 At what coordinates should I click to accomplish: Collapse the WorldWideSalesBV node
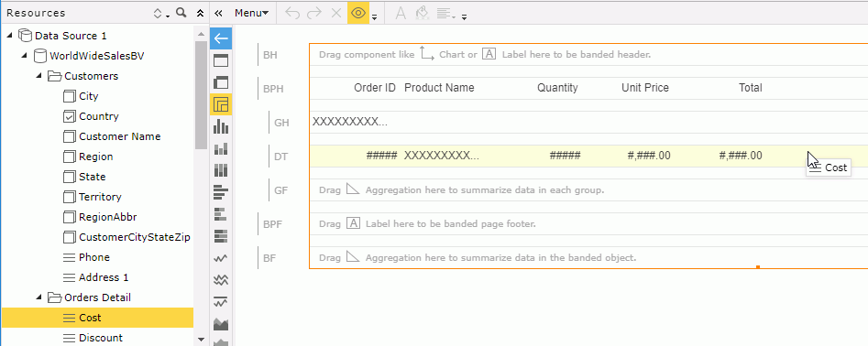coord(25,56)
